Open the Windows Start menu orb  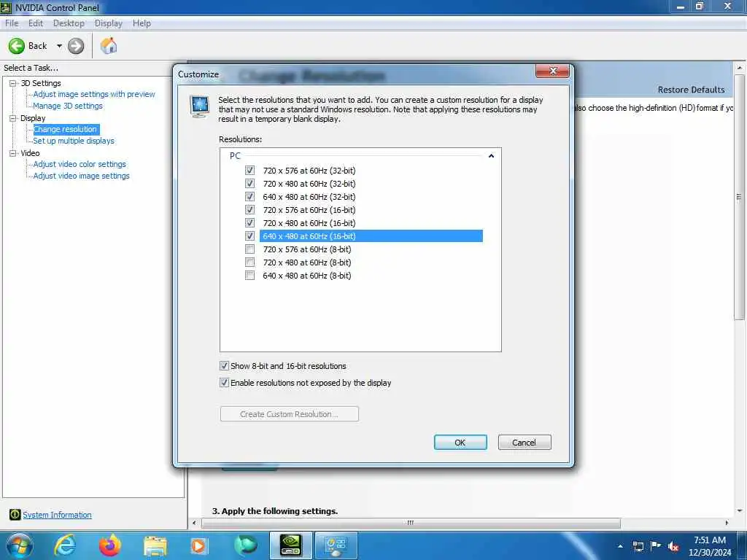pyautogui.click(x=20, y=545)
